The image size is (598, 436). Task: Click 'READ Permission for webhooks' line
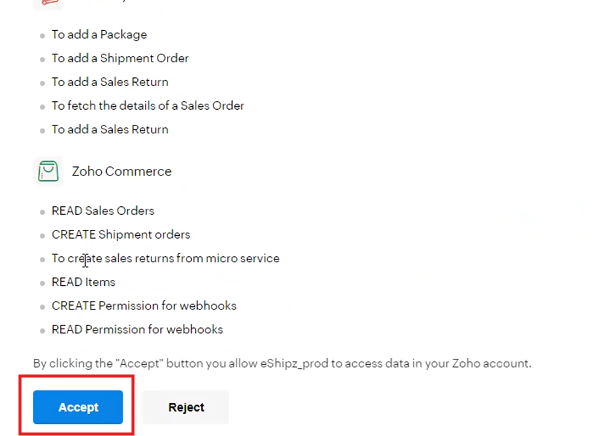click(x=137, y=330)
